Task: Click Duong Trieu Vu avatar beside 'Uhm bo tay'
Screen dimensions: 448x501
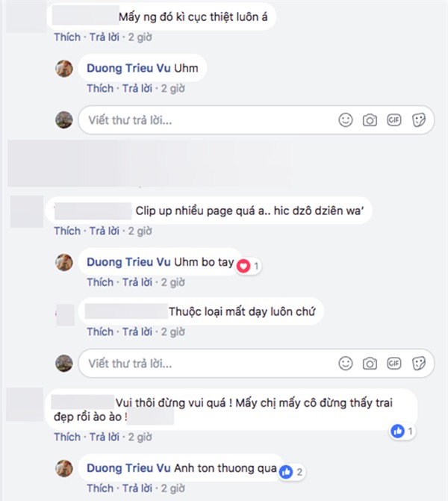Action: [64, 262]
